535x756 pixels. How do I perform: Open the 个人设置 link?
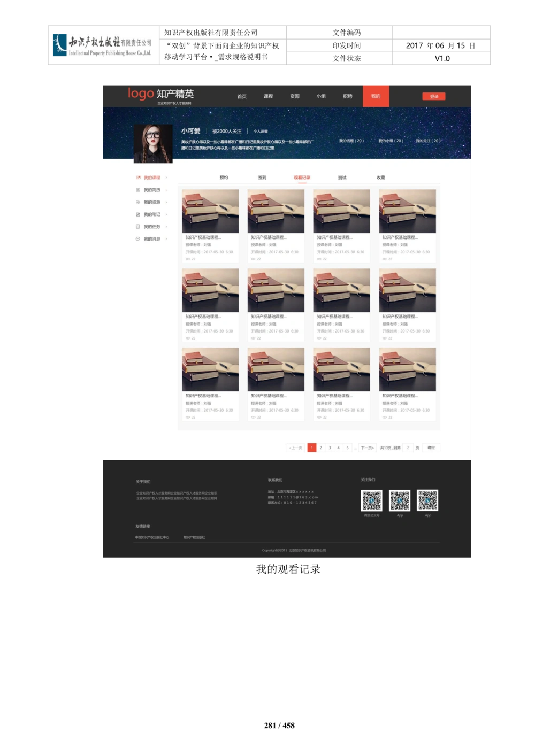click(261, 132)
